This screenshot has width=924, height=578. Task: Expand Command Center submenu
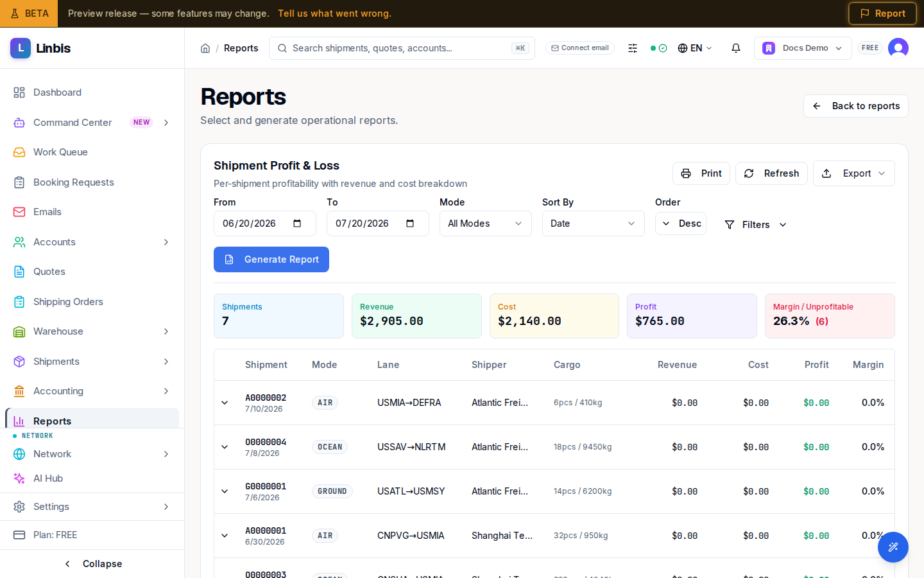coord(166,123)
